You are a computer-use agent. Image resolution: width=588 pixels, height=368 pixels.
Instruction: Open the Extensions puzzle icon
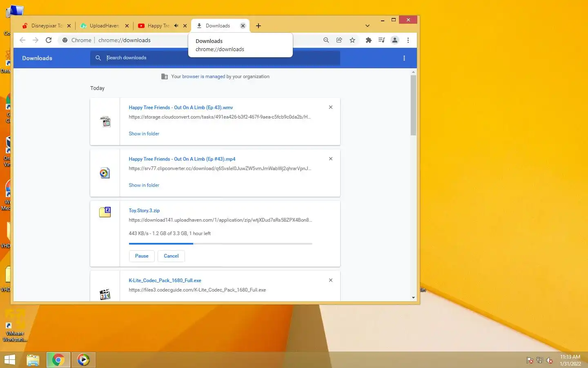click(x=369, y=40)
